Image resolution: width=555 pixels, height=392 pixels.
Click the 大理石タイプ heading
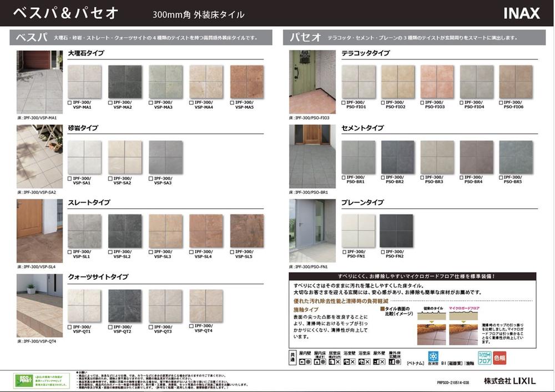point(86,53)
